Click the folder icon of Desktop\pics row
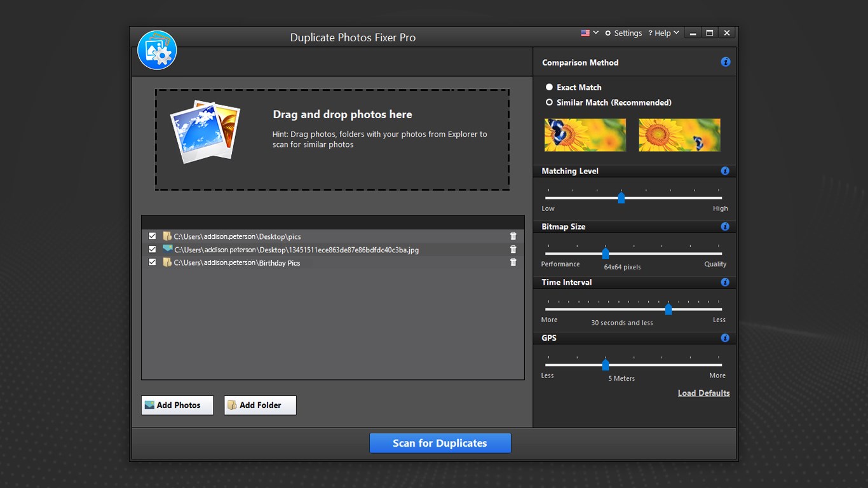This screenshot has height=488, width=868. (167, 236)
